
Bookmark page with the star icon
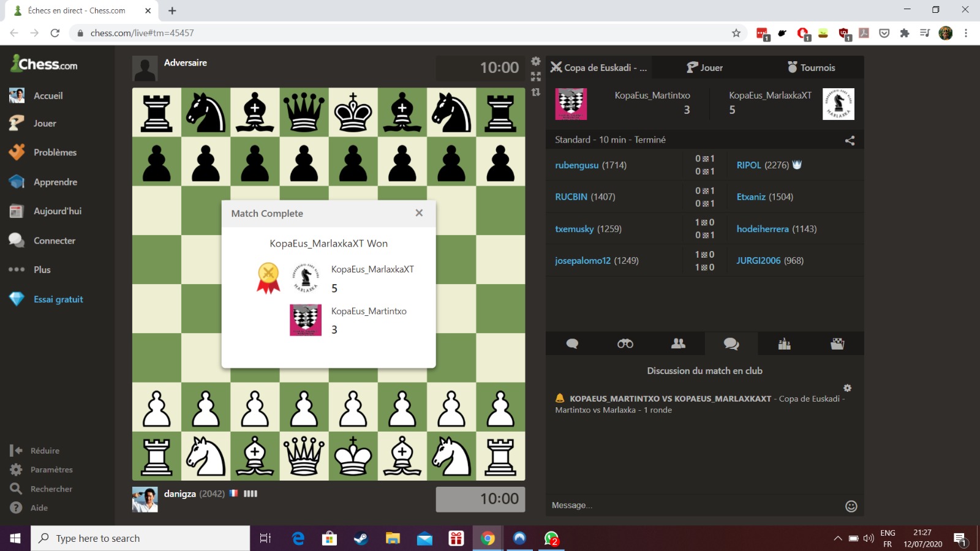(736, 33)
